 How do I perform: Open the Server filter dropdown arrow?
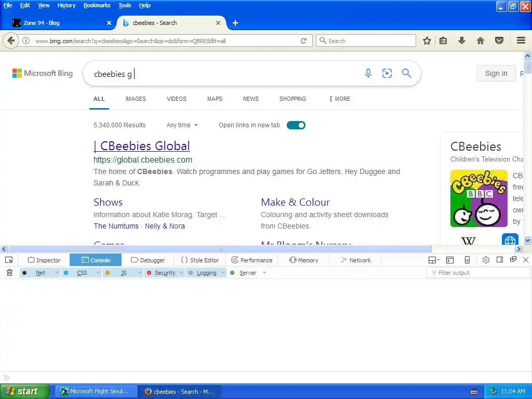264,273
